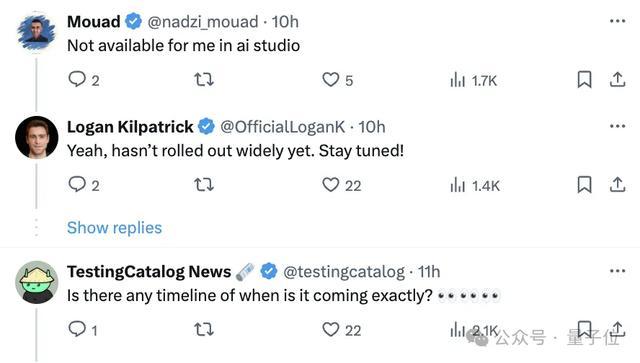640x363 pixels.
Task: Expand the Show replies link
Action: click(x=114, y=228)
